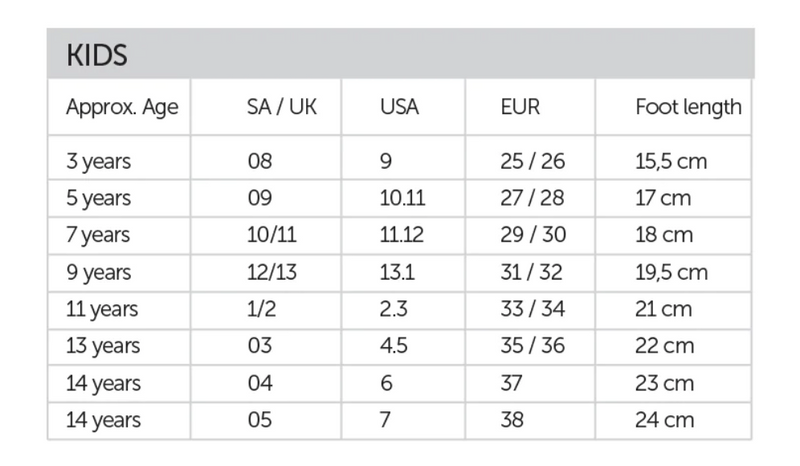Select EUR size 33 / 34 cell
Screen dimensions: 800x466
point(532,309)
